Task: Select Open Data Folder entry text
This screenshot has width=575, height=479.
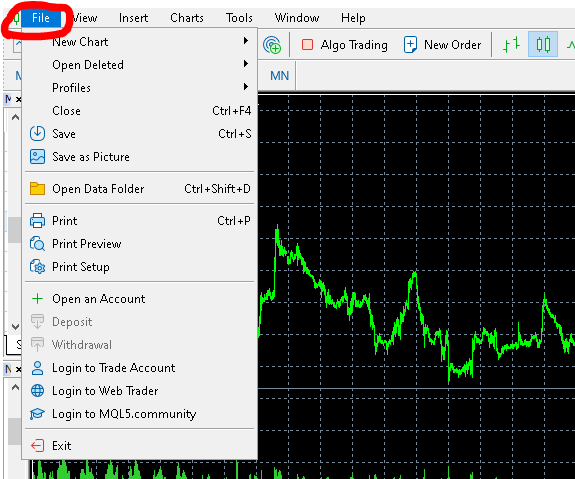Action: point(98,189)
